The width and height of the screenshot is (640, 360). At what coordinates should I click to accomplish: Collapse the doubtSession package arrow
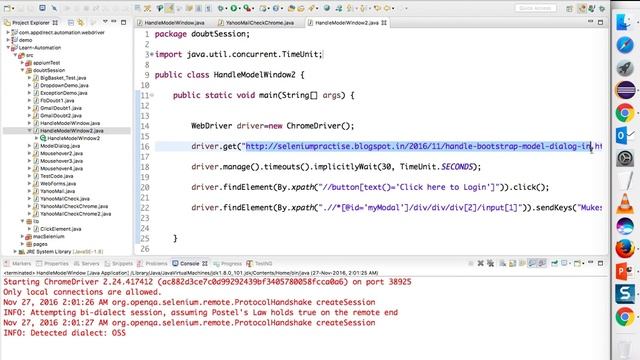click(x=22, y=70)
